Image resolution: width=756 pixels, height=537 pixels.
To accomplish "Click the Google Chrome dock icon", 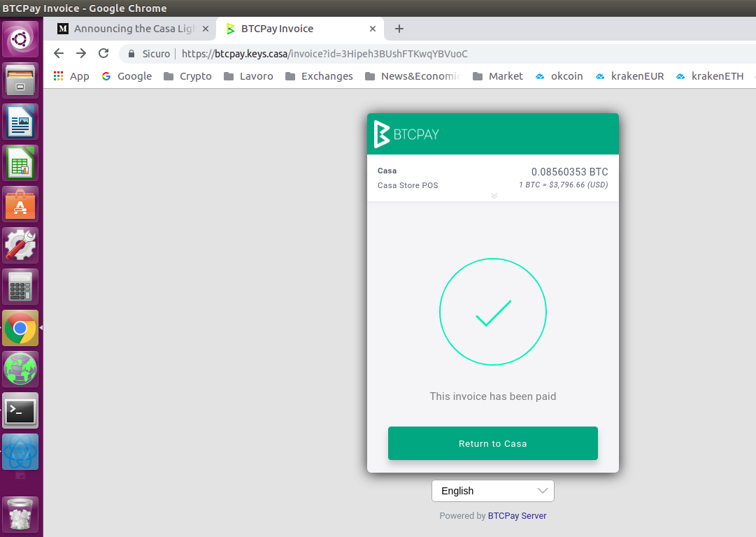I will click(20, 328).
